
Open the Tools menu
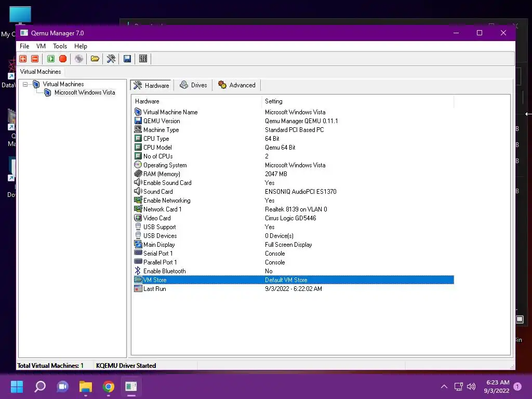click(60, 46)
